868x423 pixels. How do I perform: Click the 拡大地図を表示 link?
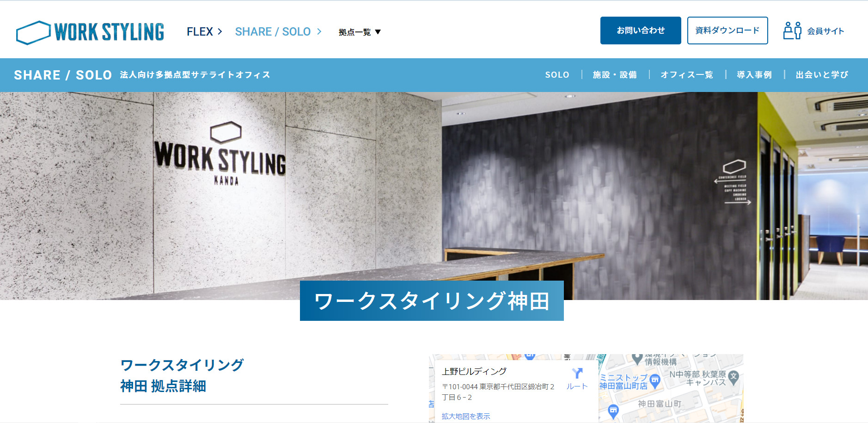pyautogui.click(x=466, y=416)
